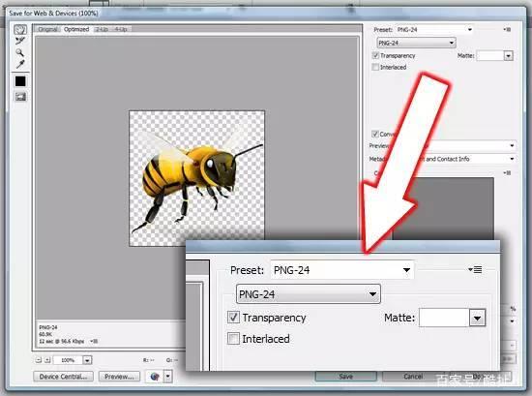Click the bee image preview thumbnail
532x396 pixels.
click(196, 178)
